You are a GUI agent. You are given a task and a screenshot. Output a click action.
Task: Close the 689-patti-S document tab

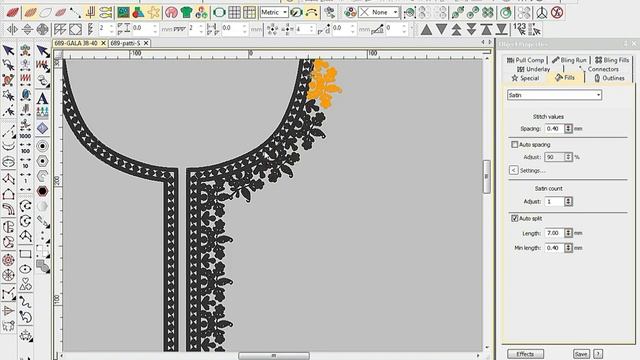(x=146, y=43)
